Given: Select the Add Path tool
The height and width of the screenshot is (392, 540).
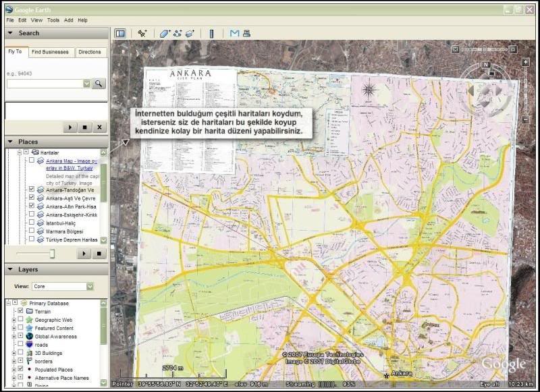Looking at the screenshot, I should tap(178, 33).
